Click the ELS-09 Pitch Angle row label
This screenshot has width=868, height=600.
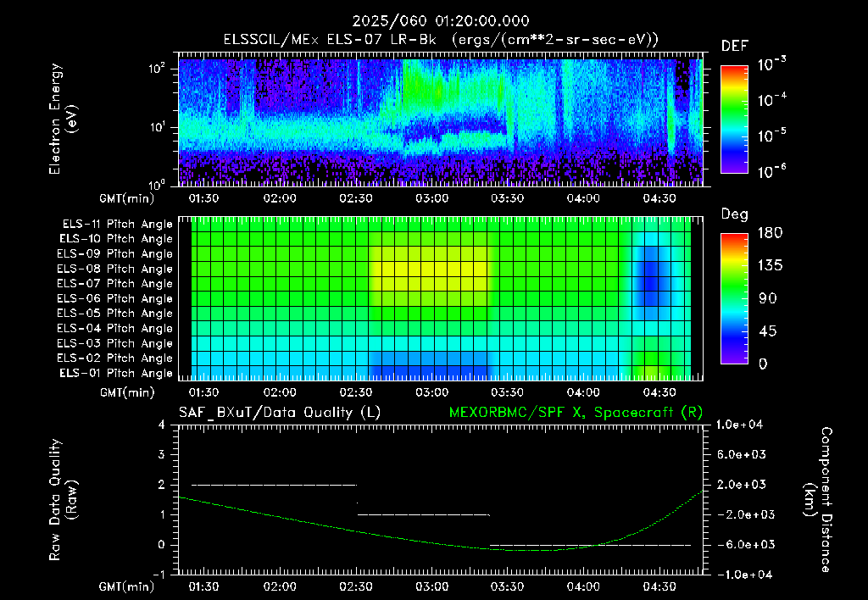coord(114,254)
